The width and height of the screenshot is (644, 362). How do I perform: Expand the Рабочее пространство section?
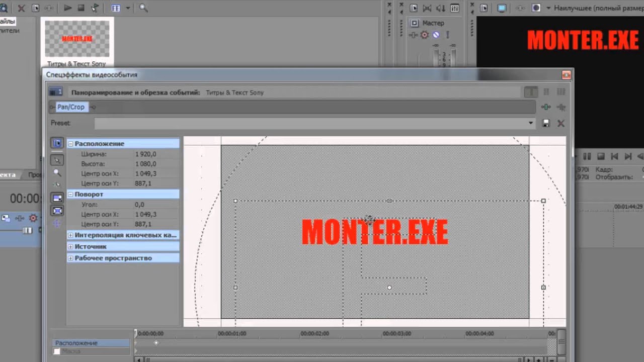tap(70, 258)
